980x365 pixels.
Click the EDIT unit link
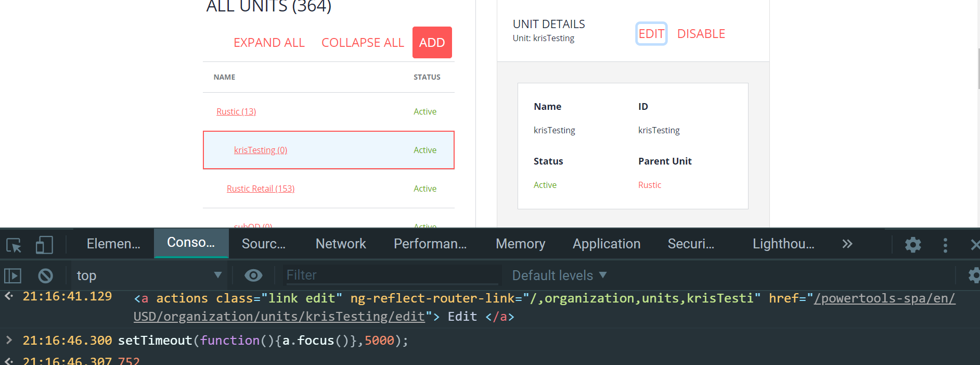click(x=651, y=34)
